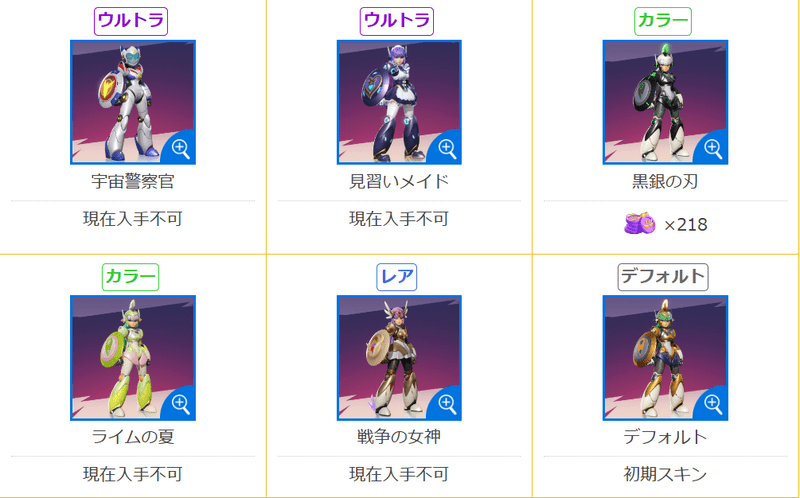Image resolution: width=800 pixels, height=498 pixels.
Task: Click magnifier icon on 戦争の女神 skin image
Action: (447, 405)
